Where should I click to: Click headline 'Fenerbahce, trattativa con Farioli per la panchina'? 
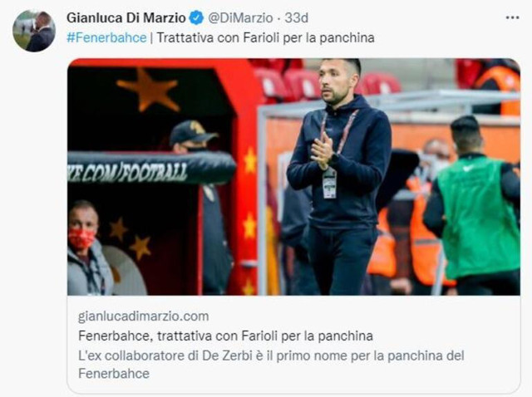[225, 336]
